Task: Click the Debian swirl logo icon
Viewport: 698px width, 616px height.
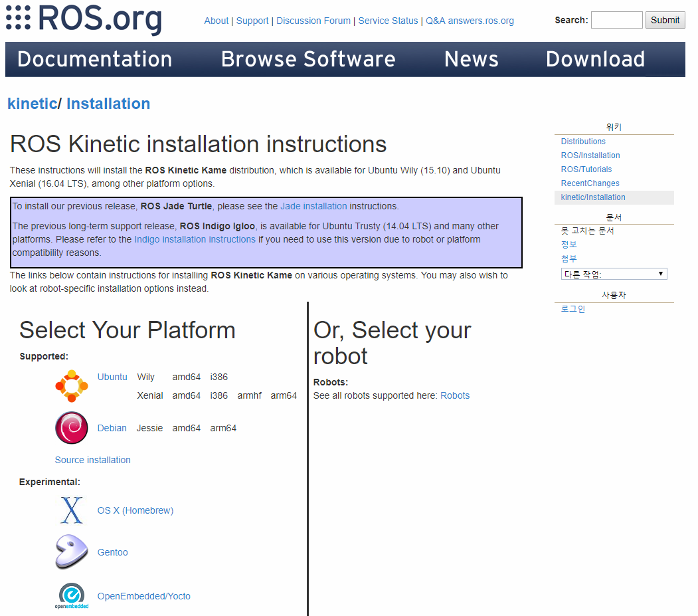Action: point(72,428)
